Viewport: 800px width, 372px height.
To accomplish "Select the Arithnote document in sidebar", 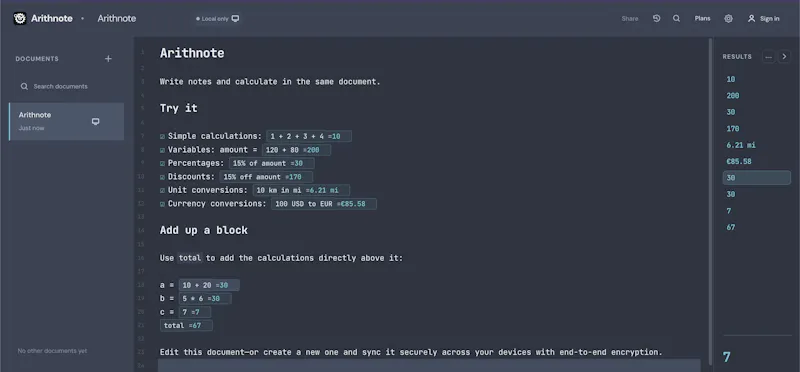I will tap(66, 121).
